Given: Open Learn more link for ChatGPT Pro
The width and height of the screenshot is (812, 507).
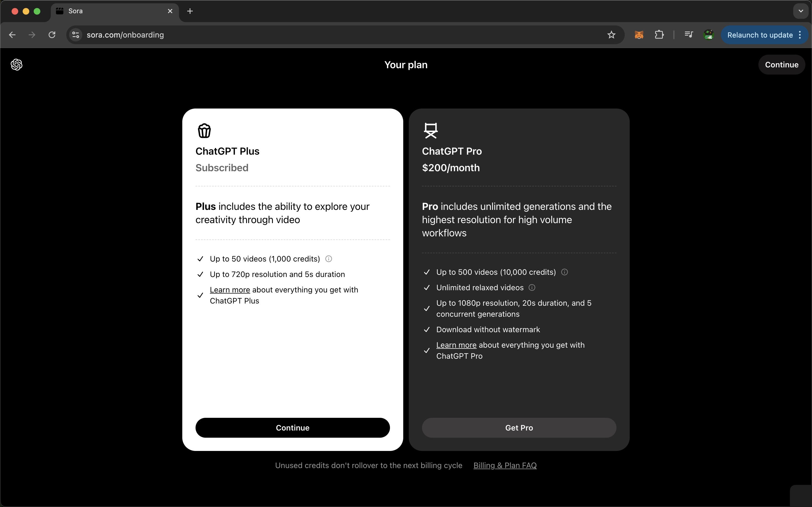Looking at the screenshot, I should pyautogui.click(x=456, y=345).
